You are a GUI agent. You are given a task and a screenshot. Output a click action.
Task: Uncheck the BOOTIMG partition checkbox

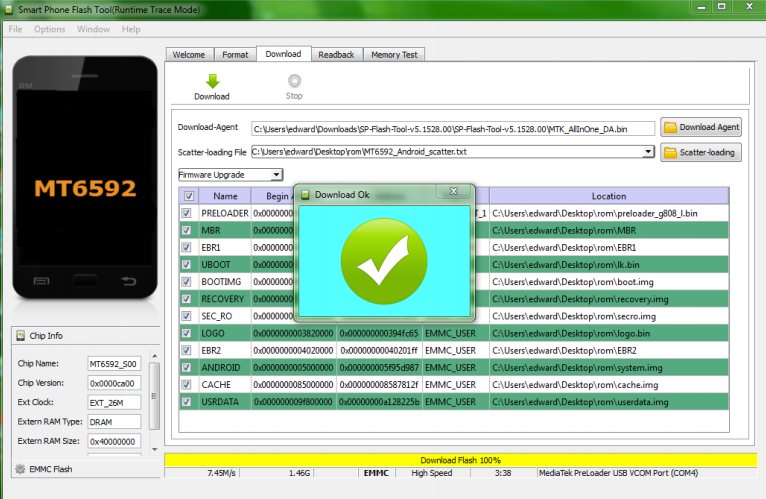tap(186, 282)
